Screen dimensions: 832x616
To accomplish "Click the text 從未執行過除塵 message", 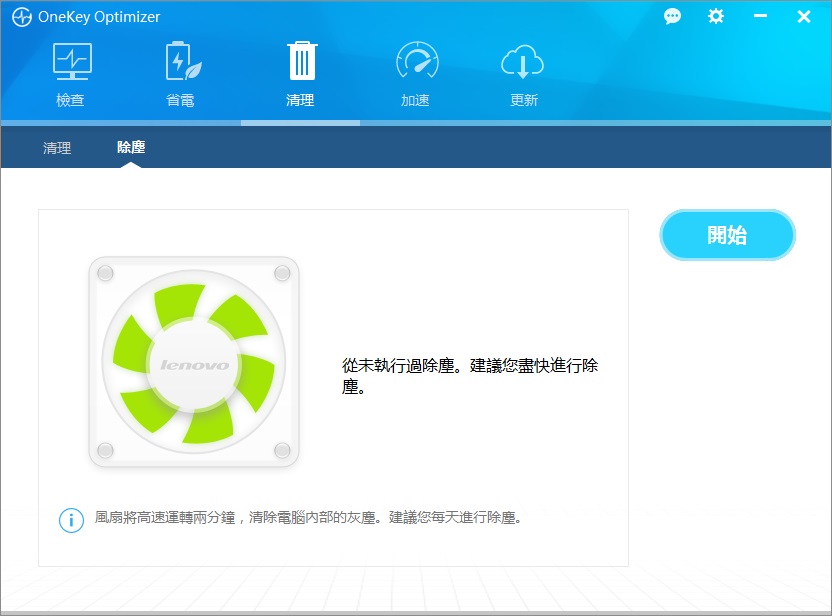I will 470,376.
